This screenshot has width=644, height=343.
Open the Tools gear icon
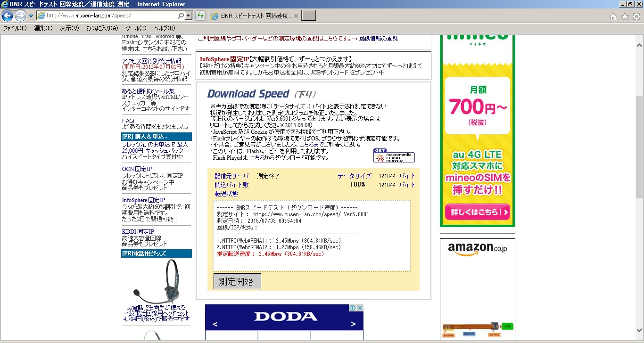[636, 16]
